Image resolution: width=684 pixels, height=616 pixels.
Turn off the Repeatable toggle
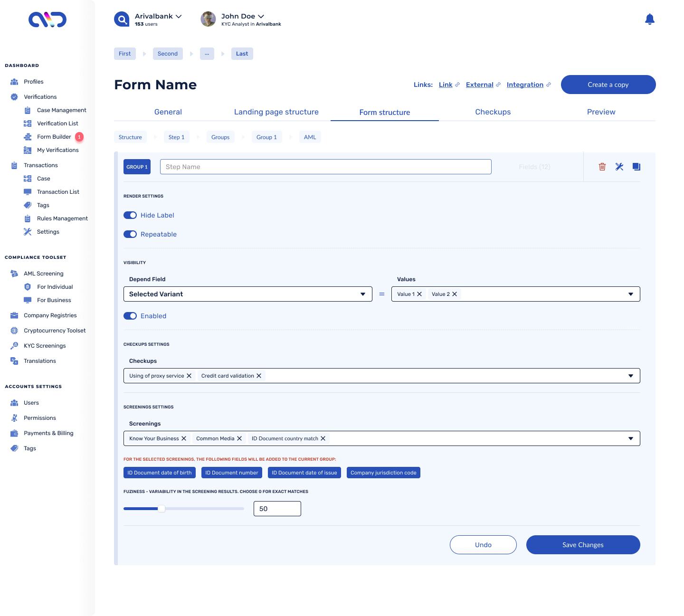tap(130, 234)
